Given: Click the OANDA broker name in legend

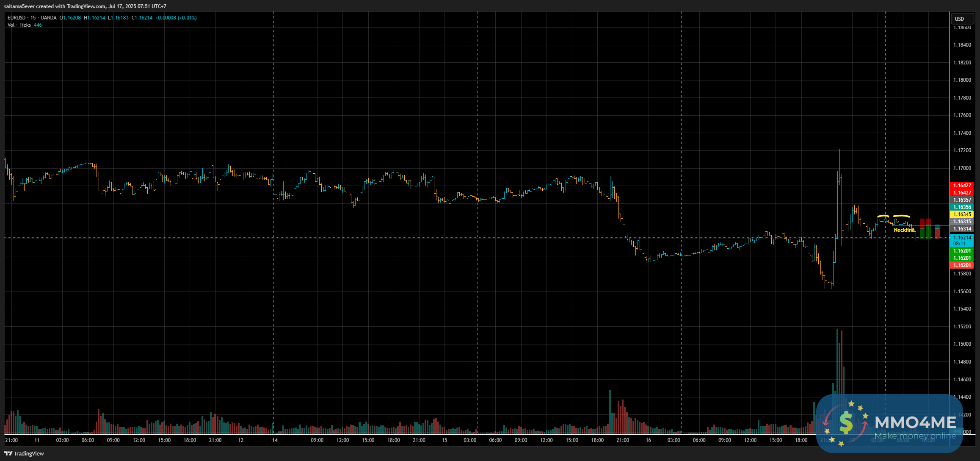Looking at the screenshot, I should 48,18.
